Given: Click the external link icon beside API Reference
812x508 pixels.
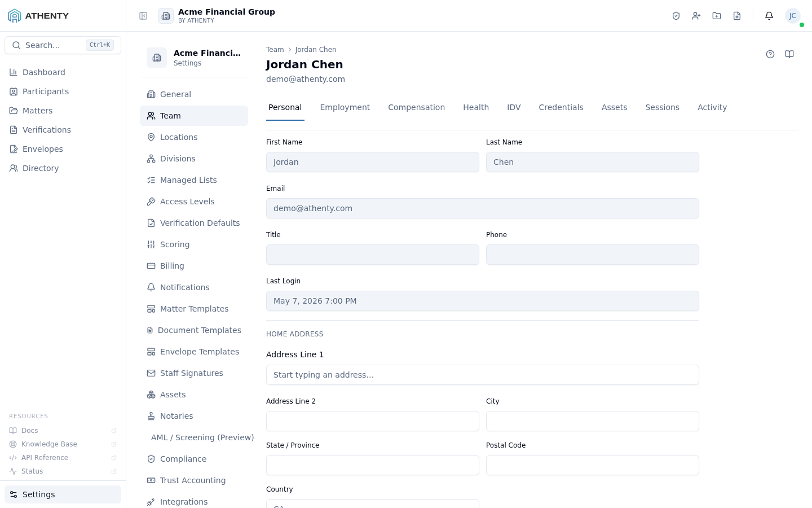Looking at the screenshot, I should 114,458.
